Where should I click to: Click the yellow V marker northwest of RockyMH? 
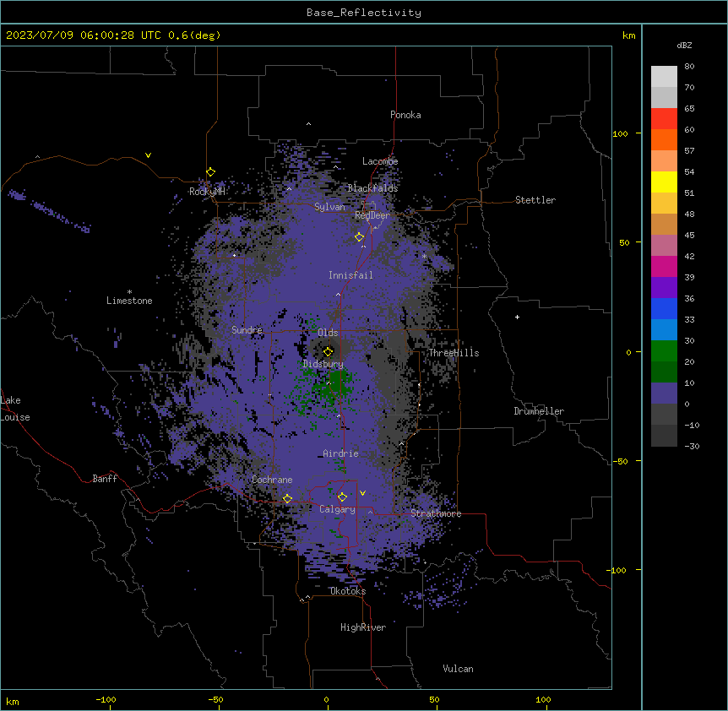click(148, 155)
